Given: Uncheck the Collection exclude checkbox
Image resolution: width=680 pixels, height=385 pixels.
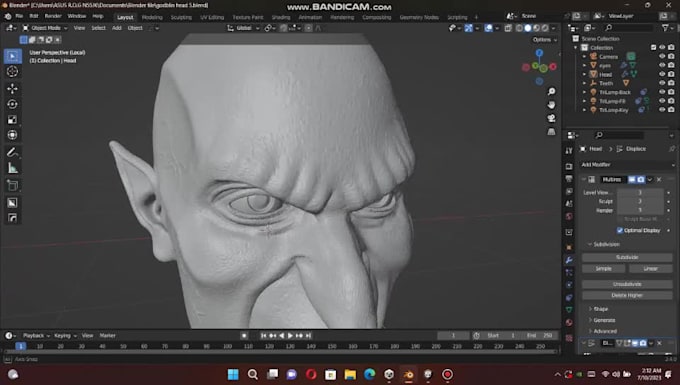Looking at the screenshot, I should (x=653, y=47).
